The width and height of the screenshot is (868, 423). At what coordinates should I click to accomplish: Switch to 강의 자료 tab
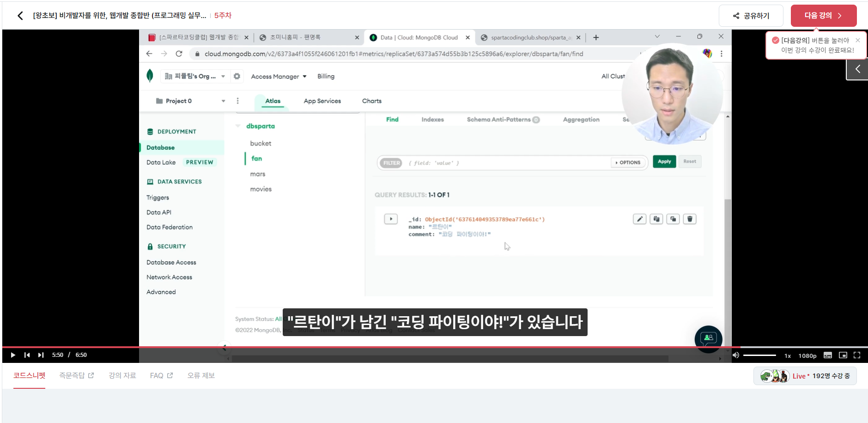click(x=122, y=375)
